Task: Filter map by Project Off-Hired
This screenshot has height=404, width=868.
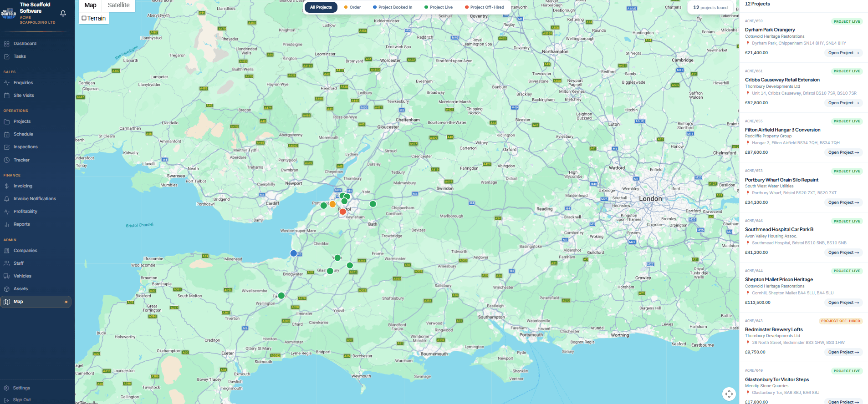Action: tap(485, 7)
